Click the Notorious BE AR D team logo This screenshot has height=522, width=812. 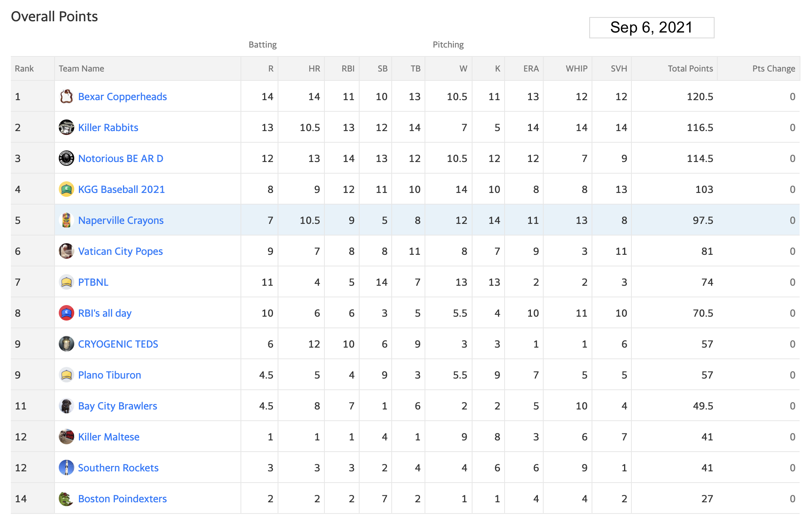point(66,158)
